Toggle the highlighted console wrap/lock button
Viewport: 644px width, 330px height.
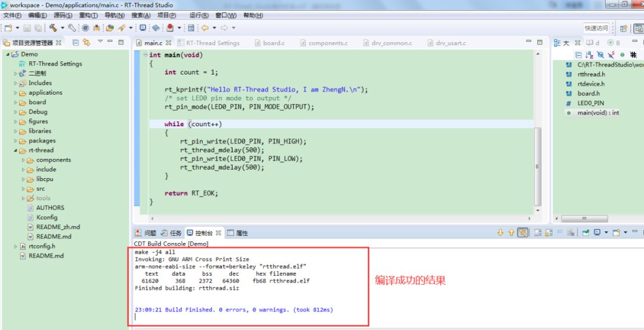tap(522, 233)
